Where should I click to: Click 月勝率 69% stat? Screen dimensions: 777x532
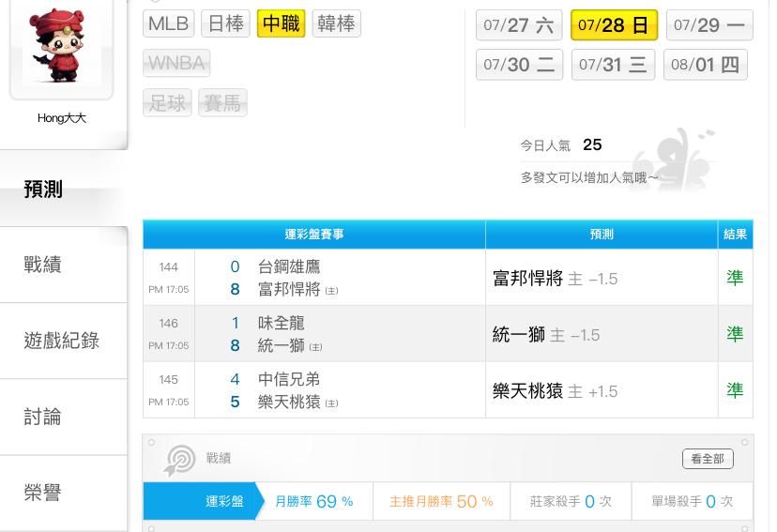314,501
